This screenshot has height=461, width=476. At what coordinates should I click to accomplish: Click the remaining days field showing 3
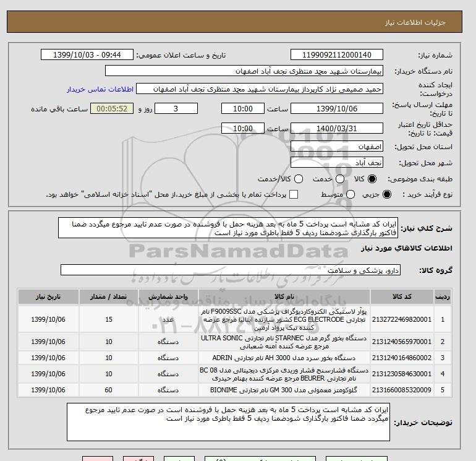(x=176, y=108)
